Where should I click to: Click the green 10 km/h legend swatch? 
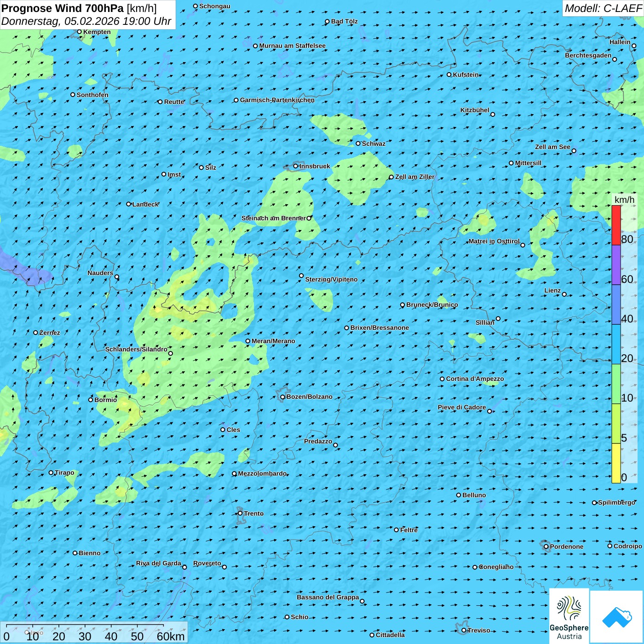pos(616,384)
